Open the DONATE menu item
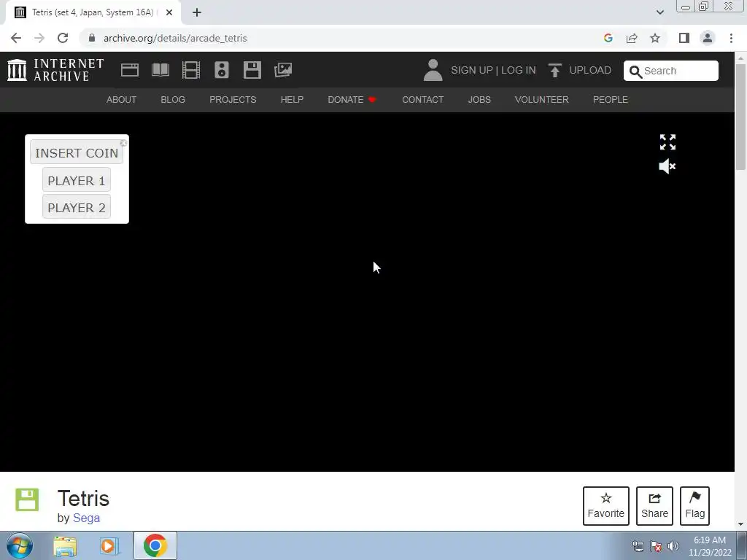747x560 pixels. pyautogui.click(x=352, y=99)
